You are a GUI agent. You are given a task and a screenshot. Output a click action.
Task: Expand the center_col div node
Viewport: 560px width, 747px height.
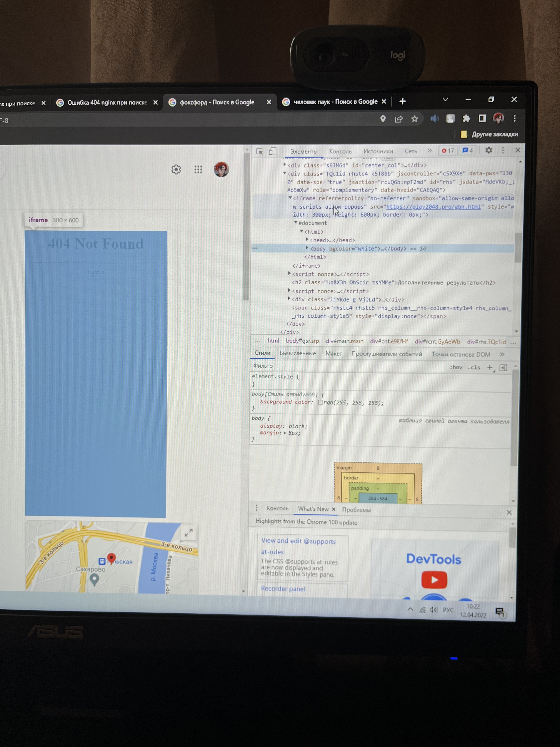point(285,165)
